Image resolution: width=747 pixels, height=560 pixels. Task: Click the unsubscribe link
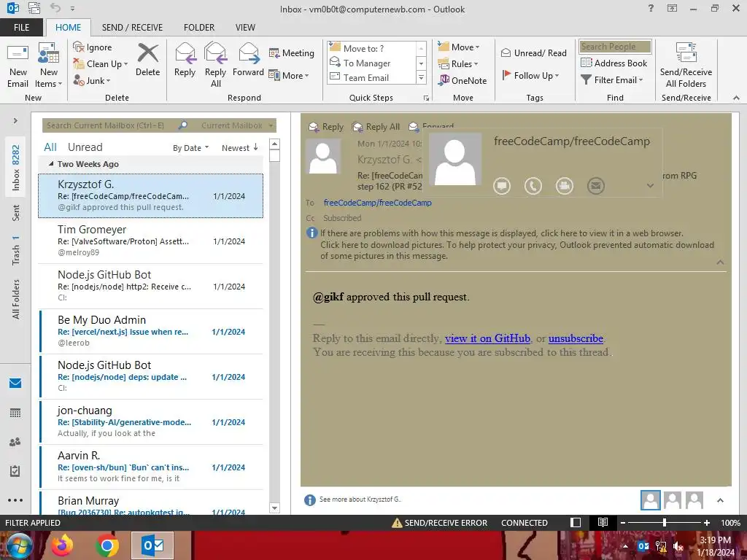576,338
